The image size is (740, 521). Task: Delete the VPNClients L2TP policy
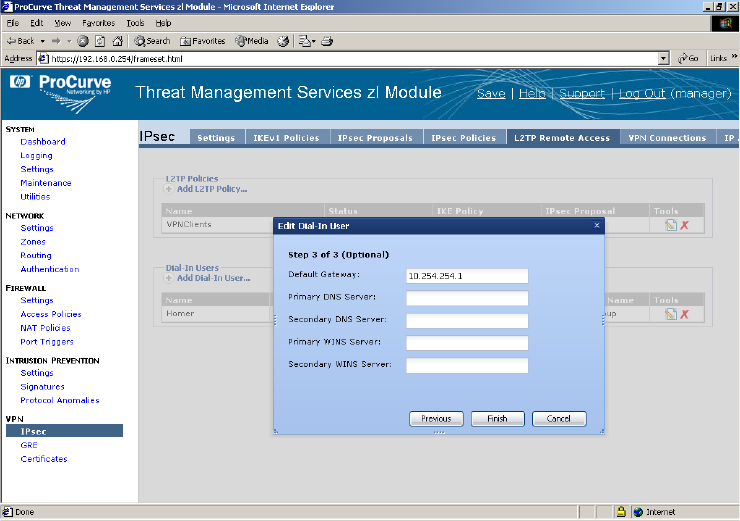[x=684, y=225]
